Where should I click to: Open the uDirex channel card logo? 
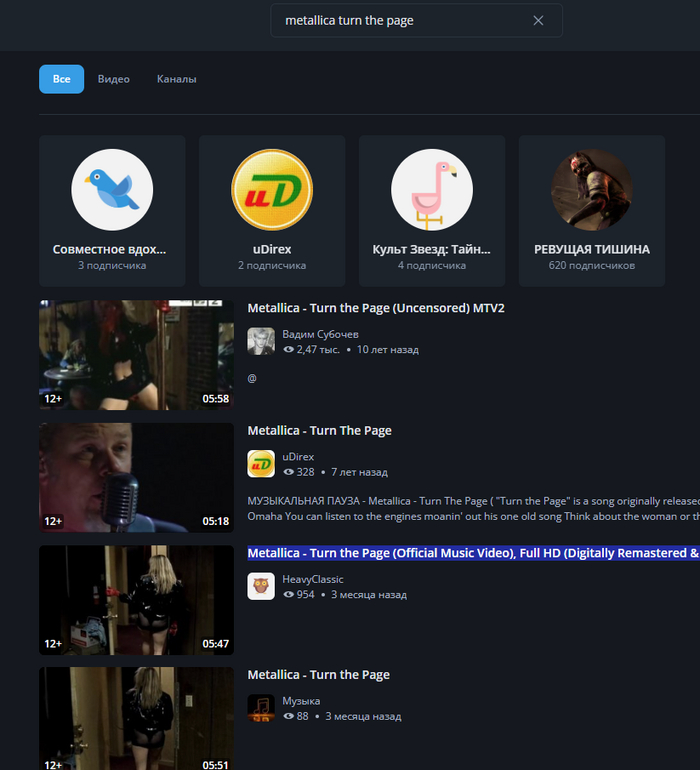(x=272, y=190)
